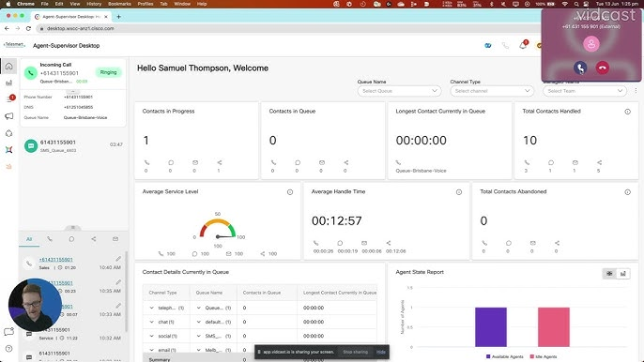Click the purple Available Agents bar
Image resolution: width=644 pixels, height=362 pixels.
click(x=491, y=326)
